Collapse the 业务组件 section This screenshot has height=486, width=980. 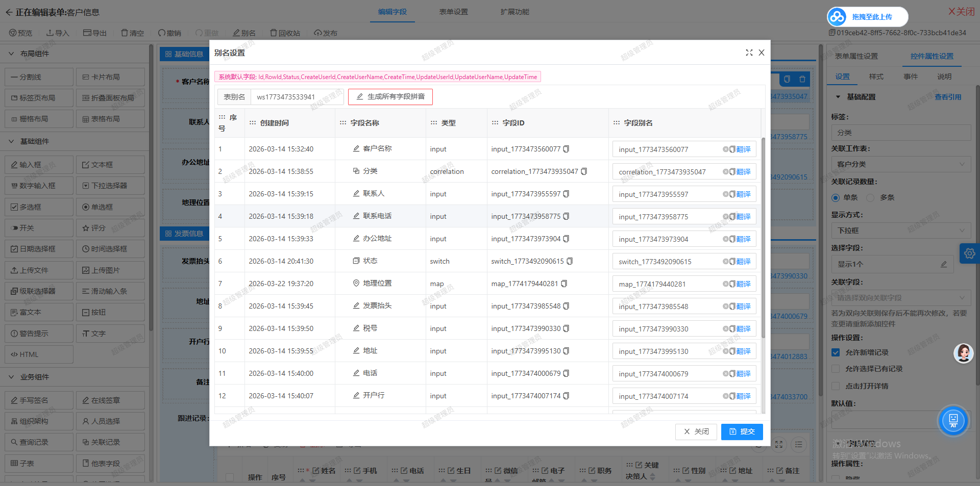point(11,377)
